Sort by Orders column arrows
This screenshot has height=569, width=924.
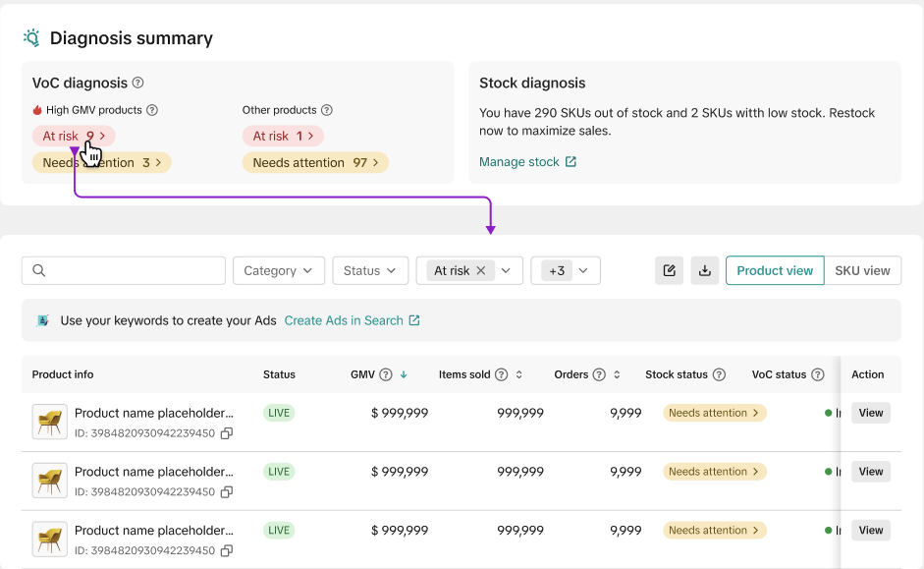(x=617, y=374)
